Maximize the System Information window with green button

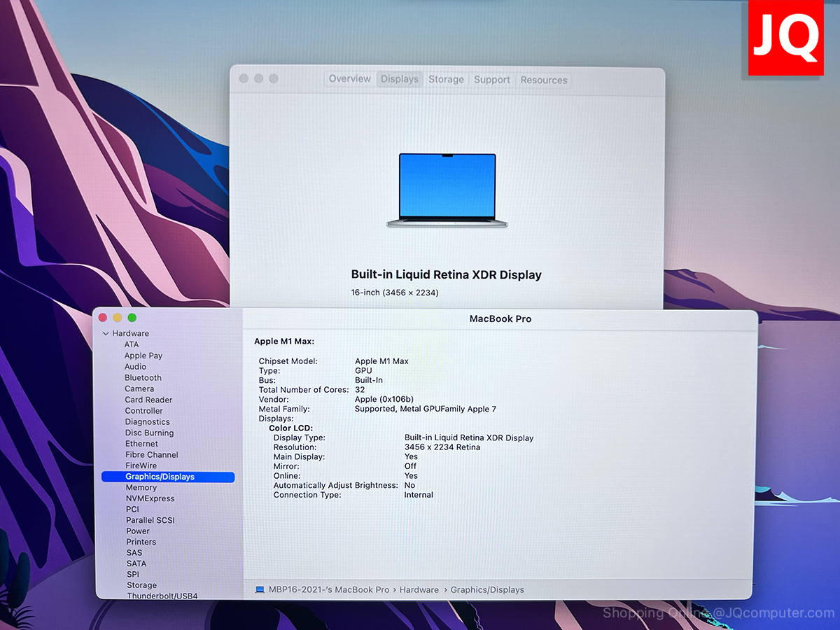[132, 318]
